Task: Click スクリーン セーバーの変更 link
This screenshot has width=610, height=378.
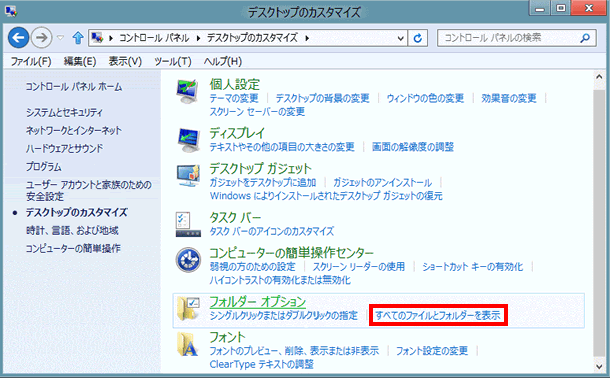Action: pos(257,112)
